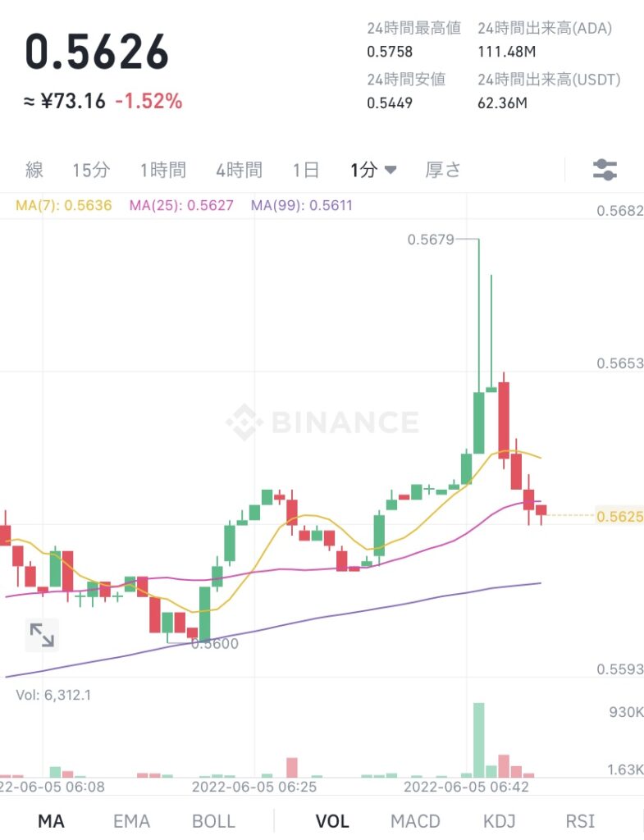Select the EMA indicator option
Screen dimensions: 644x840
click(x=131, y=821)
